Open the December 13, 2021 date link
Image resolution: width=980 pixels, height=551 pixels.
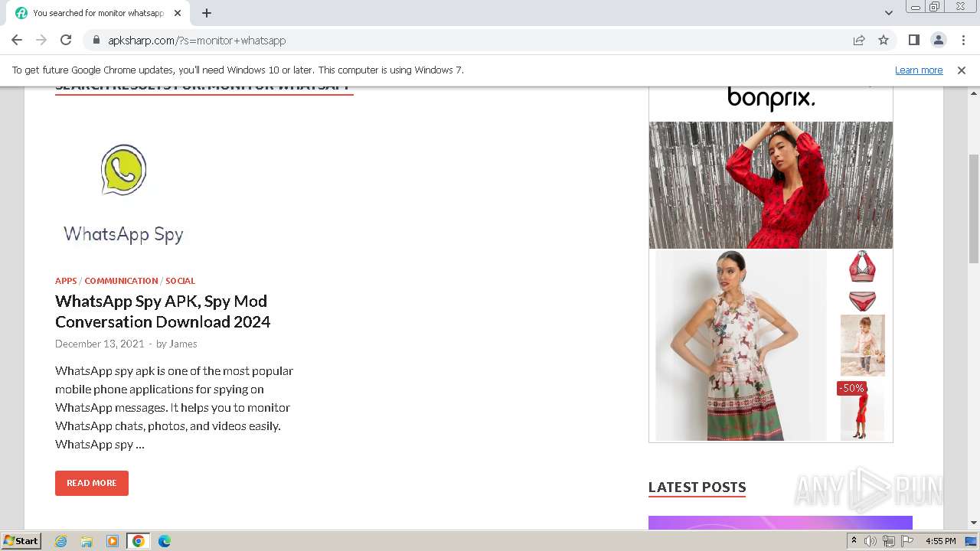(x=100, y=344)
